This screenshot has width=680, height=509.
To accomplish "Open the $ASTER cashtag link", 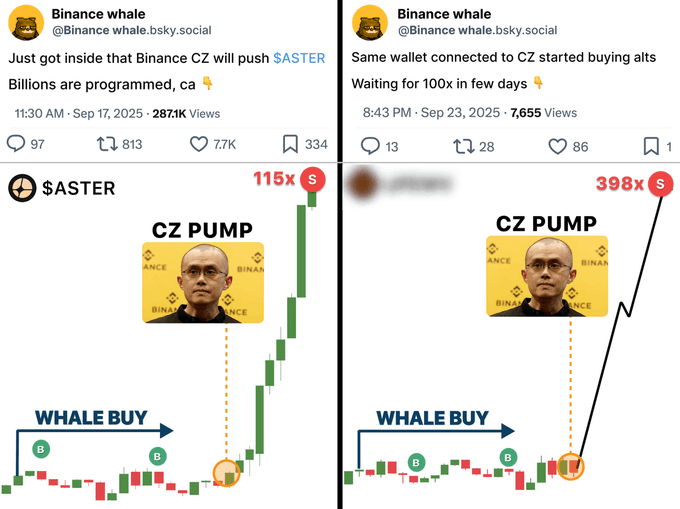I will (299, 58).
